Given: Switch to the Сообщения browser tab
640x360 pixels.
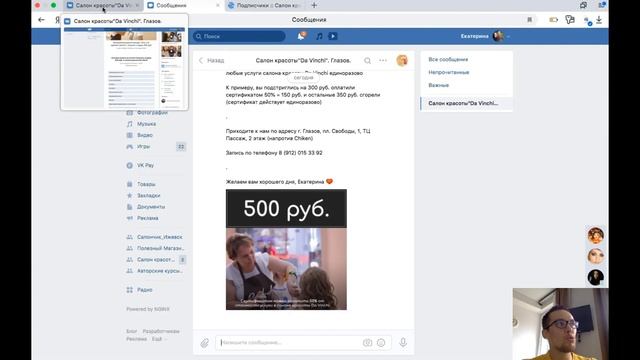Looking at the screenshot, I should tap(184, 5).
